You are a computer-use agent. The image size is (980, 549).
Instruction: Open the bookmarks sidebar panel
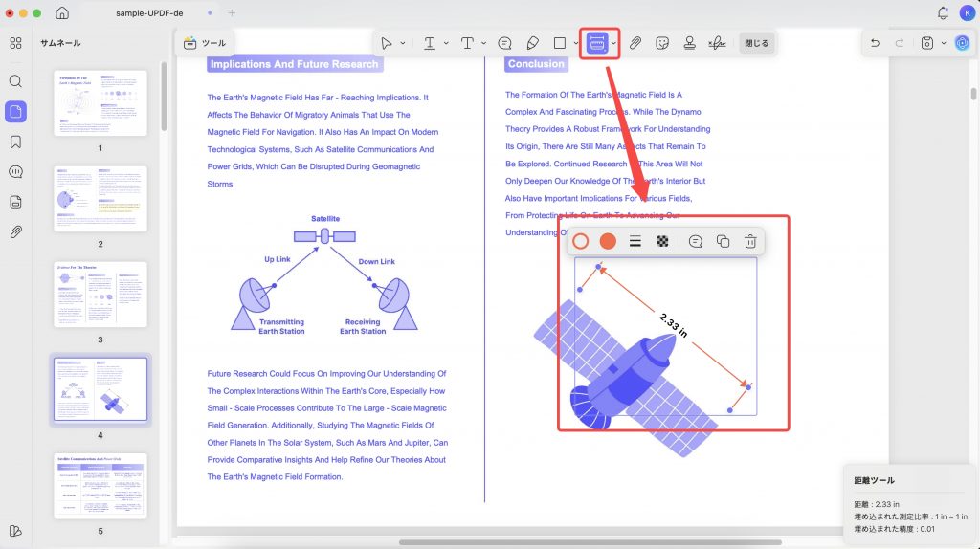(15, 142)
